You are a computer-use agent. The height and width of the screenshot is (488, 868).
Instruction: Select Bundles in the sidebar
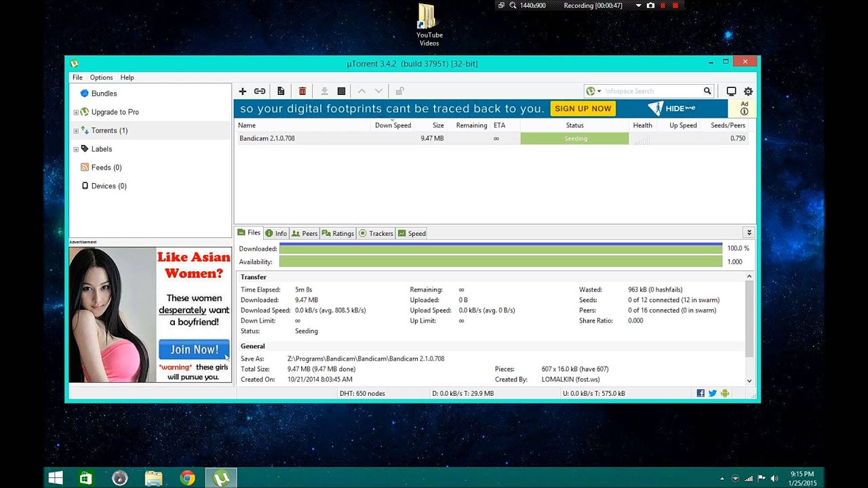click(104, 94)
